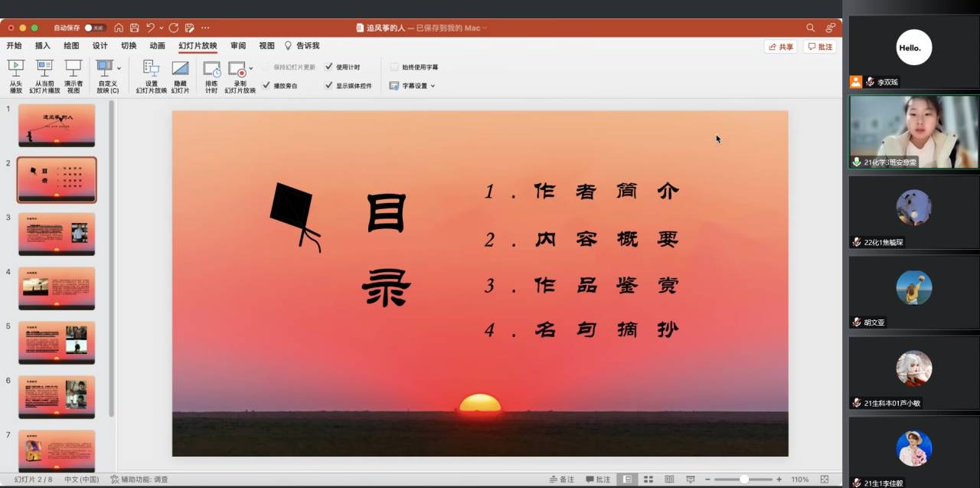Enable Always Use Subtitles (始终使用字幕)

click(x=395, y=67)
